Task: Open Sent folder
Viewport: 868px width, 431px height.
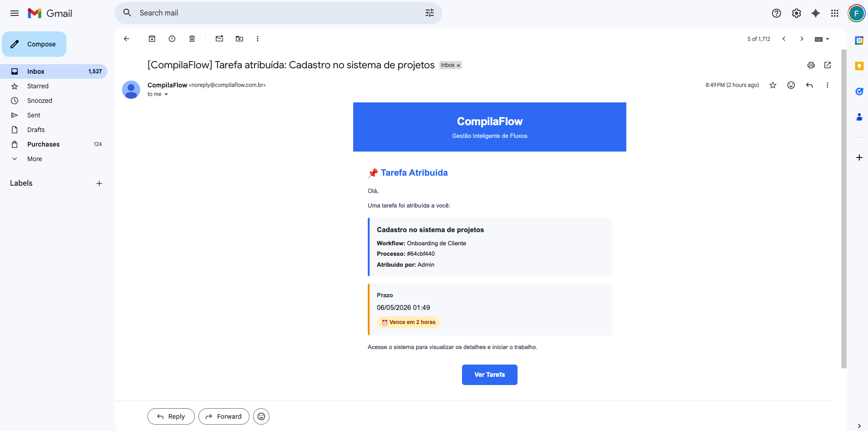Action: (x=54, y=115)
